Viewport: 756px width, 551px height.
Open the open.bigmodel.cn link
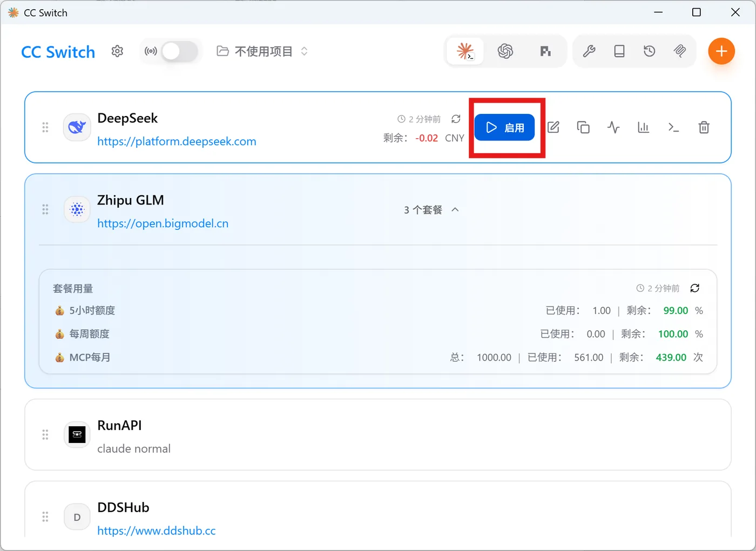tap(163, 223)
